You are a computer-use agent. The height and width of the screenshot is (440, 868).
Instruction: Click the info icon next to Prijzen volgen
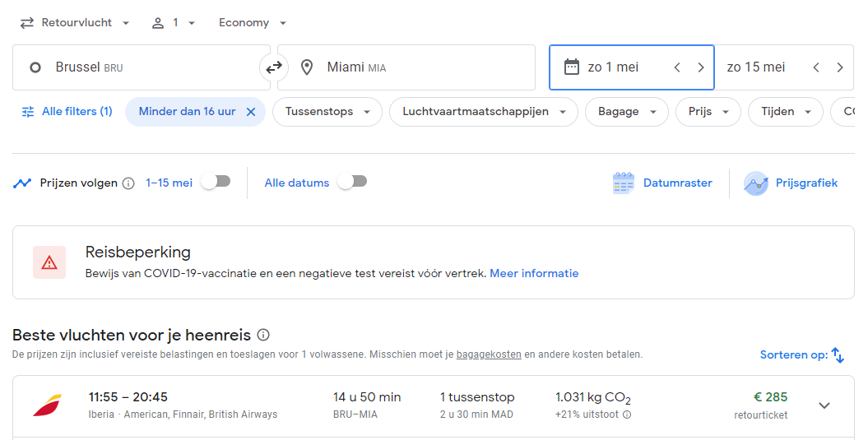pos(128,183)
